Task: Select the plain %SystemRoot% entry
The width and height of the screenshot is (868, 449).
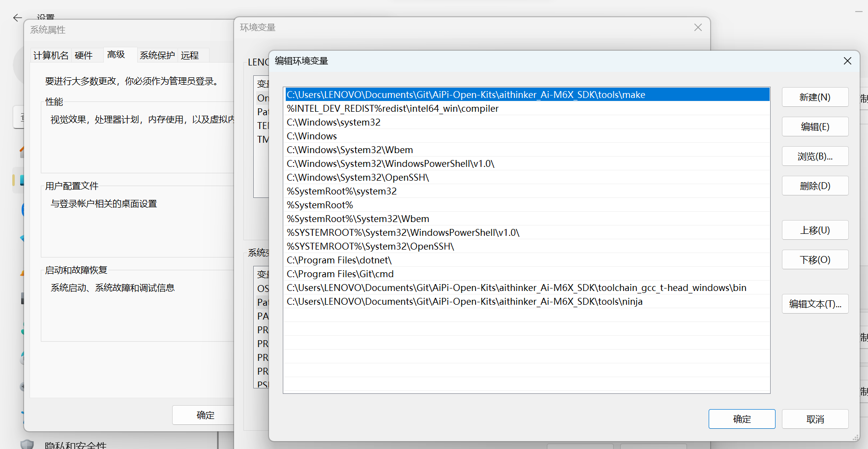Action: click(x=527, y=205)
